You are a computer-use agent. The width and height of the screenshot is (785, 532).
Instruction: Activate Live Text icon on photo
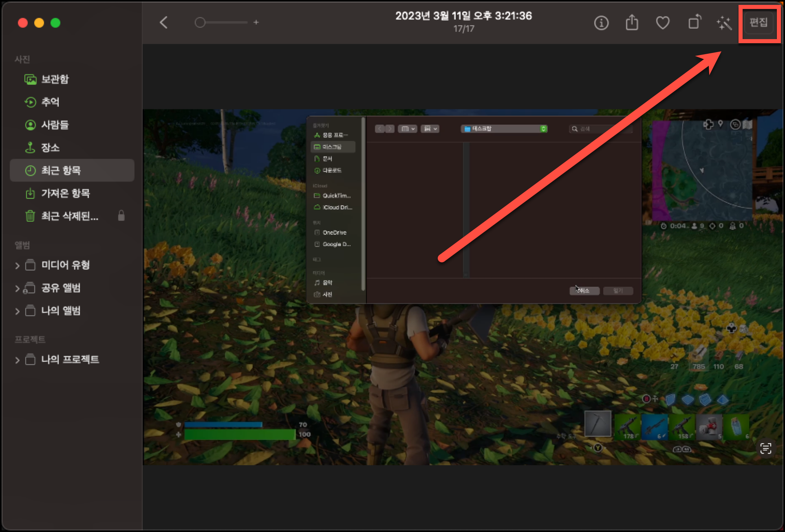coord(766,448)
